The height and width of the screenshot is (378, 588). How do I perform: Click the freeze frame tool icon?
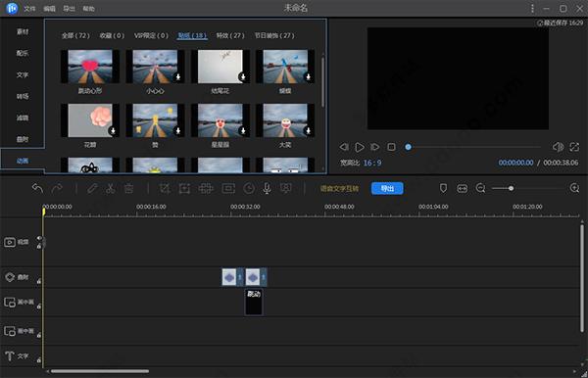point(228,188)
